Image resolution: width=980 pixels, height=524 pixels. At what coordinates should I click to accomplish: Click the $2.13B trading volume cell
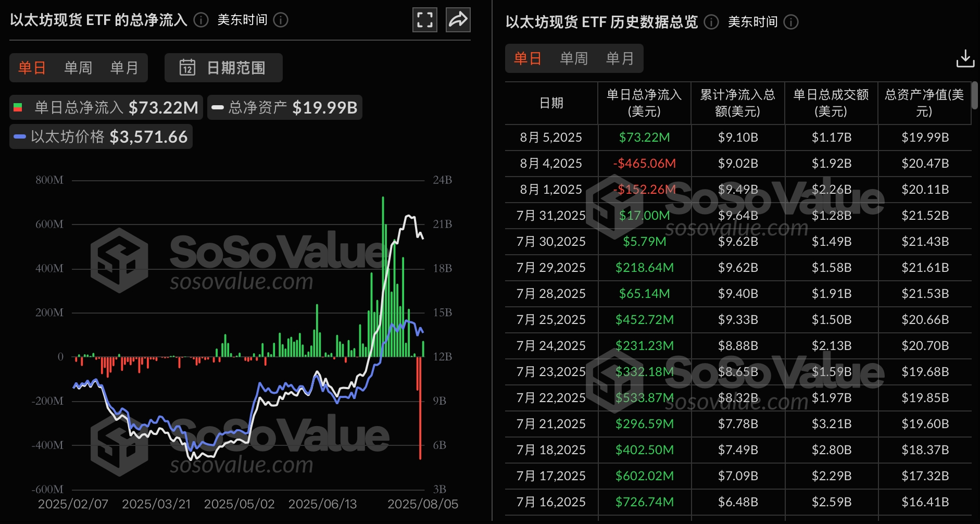[832, 346]
